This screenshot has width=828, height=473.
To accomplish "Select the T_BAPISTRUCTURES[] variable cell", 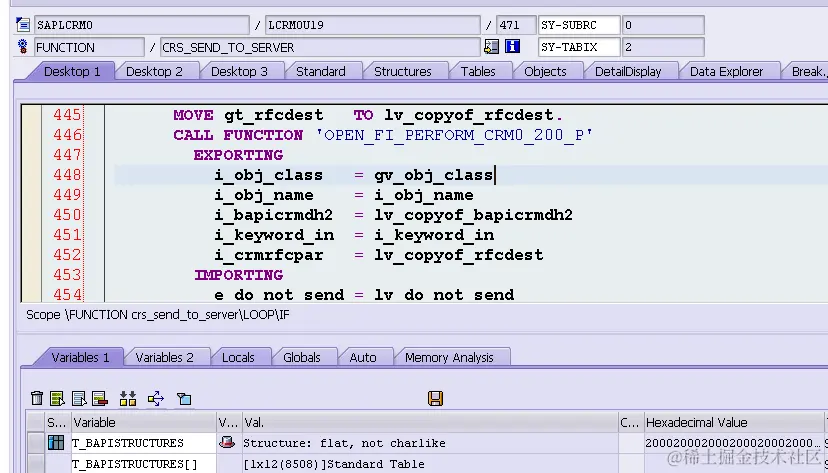I will click(144, 464).
